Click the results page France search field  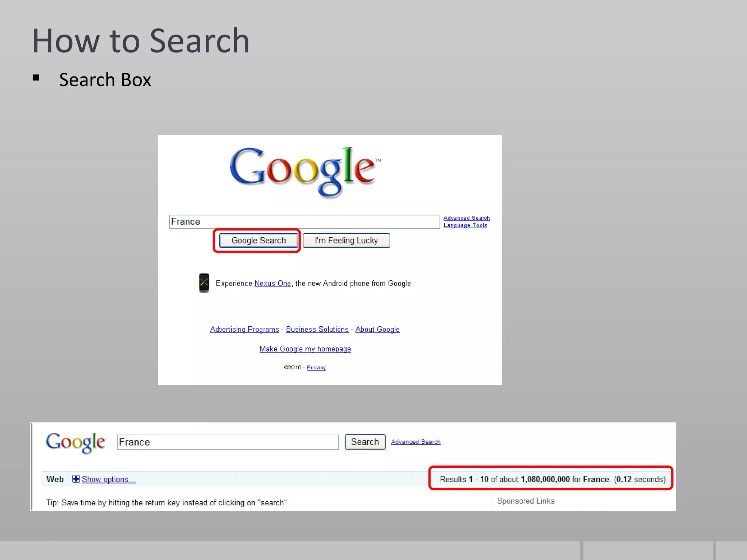pyautogui.click(x=228, y=442)
